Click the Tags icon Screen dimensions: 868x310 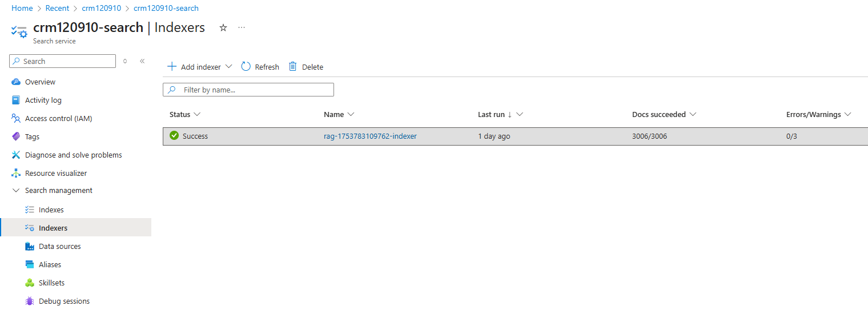pos(16,136)
